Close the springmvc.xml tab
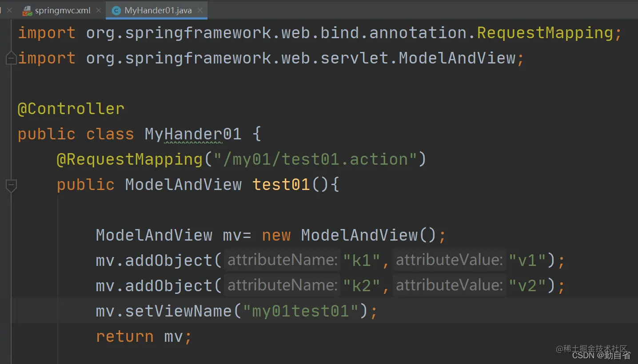 tap(98, 10)
